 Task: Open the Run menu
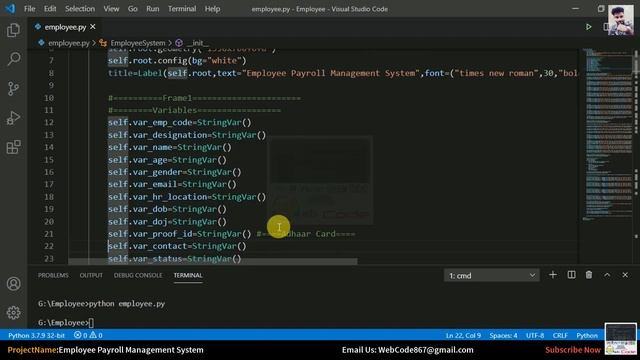pos(153,9)
